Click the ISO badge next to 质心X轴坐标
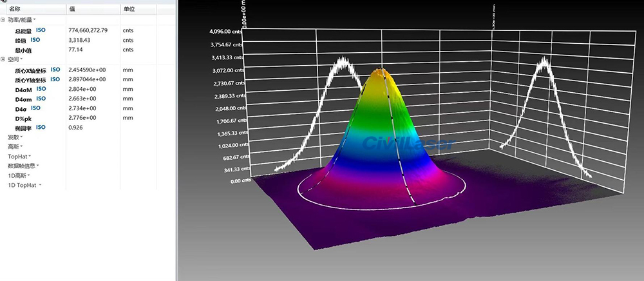 pyautogui.click(x=55, y=69)
